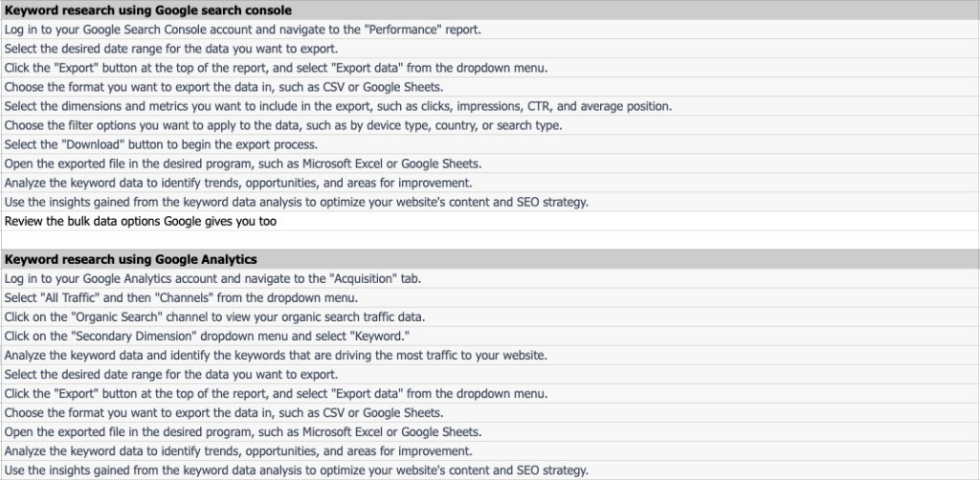Click the row about 'All Traffic' and 'Channels'
The height and width of the screenshot is (480, 980).
tap(490, 297)
